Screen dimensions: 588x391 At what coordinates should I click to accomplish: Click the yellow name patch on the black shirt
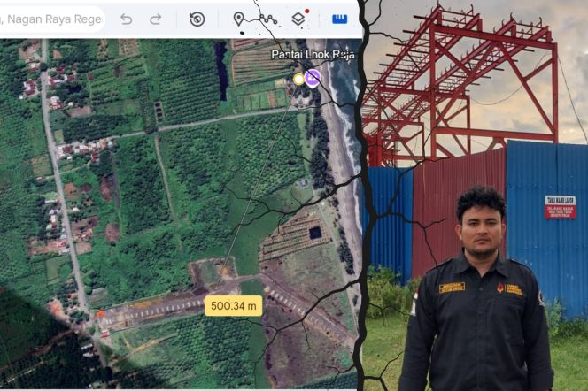[452, 287]
